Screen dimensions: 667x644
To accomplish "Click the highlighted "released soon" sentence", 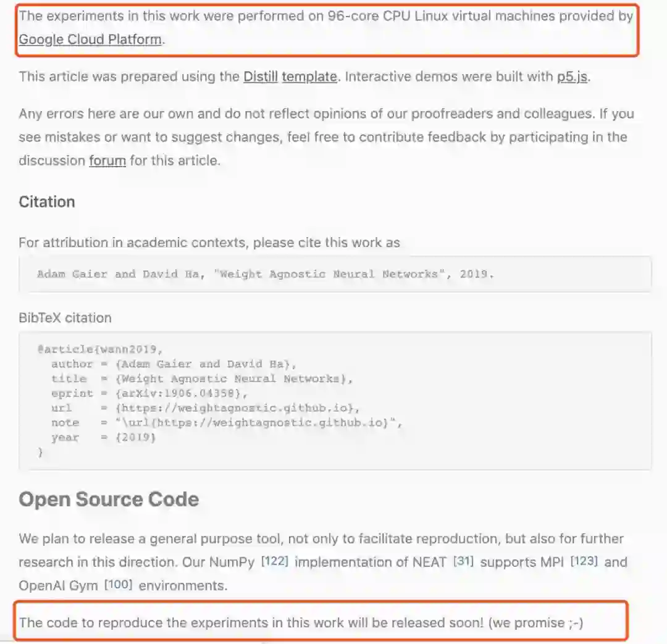I will pyautogui.click(x=301, y=622).
